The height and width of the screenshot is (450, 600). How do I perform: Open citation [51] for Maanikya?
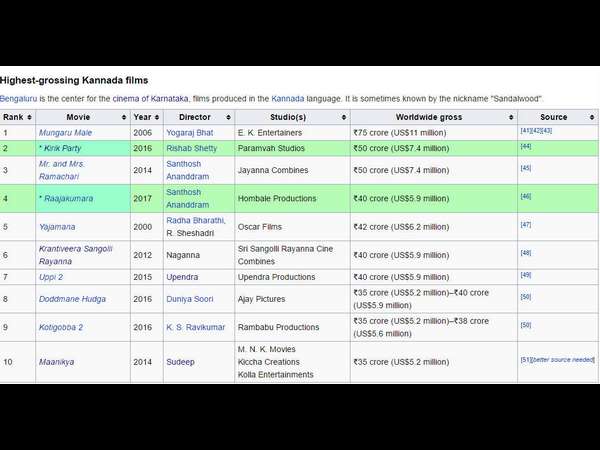pos(526,360)
